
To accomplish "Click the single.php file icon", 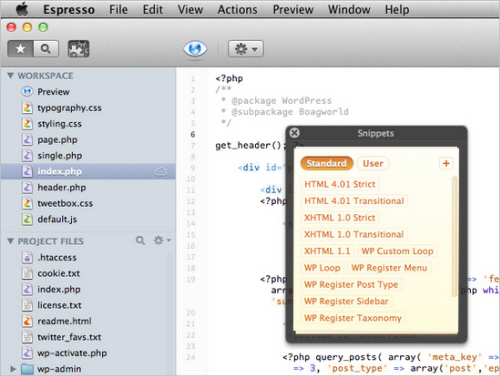I will tap(27, 155).
